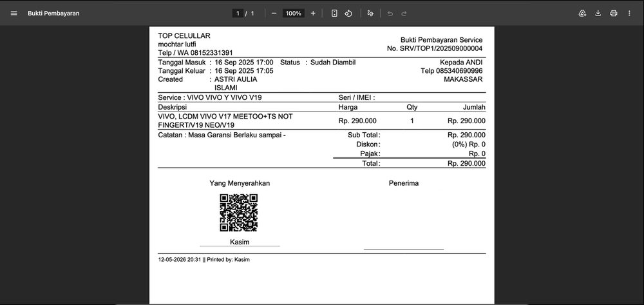Click the TOP CELULLAR shop name

click(184, 35)
